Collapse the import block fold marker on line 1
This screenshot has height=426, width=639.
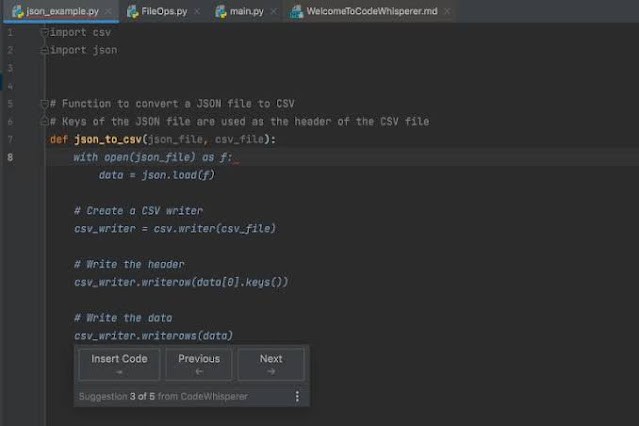44,32
